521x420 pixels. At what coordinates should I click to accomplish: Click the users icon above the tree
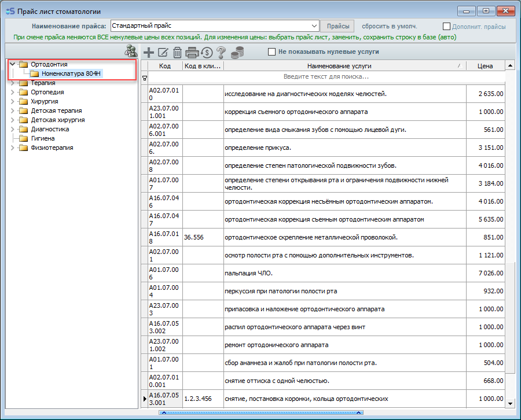131,51
